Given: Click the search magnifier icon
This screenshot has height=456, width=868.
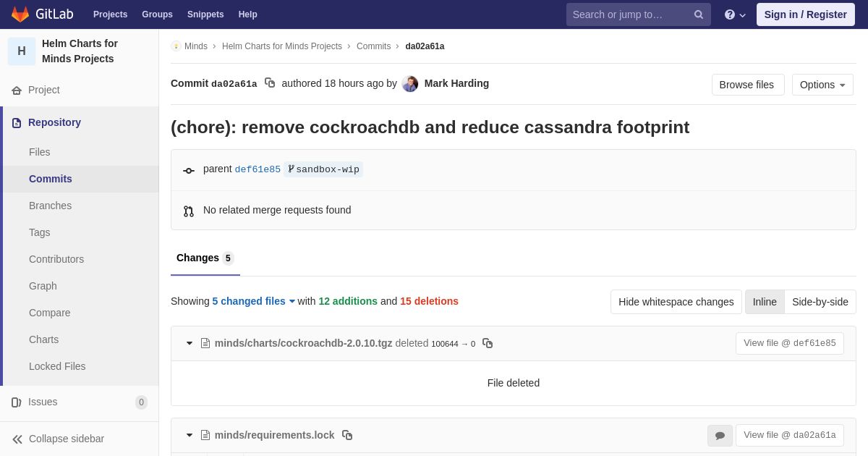Looking at the screenshot, I should pos(698,14).
